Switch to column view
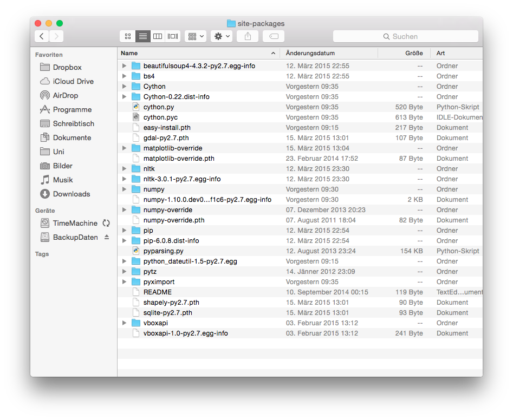Viewport: 513px width, 420px height. [158, 36]
